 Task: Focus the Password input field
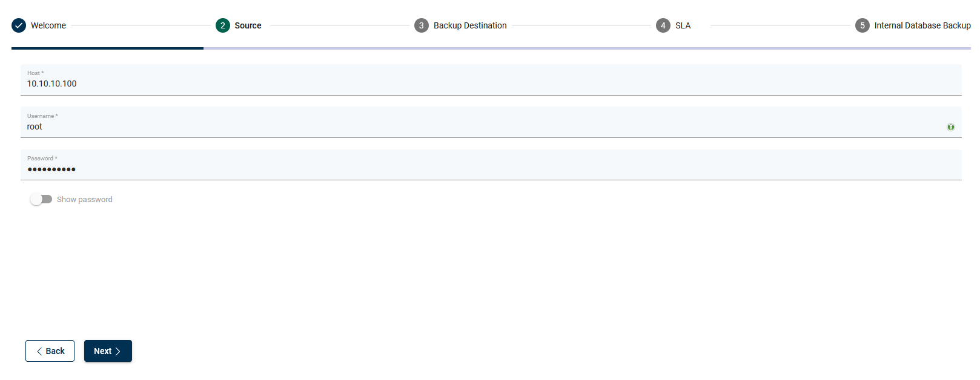[485, 169]
